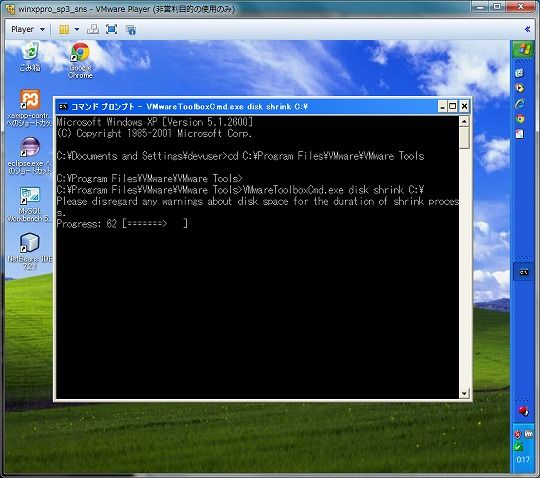The height and width of the screenshot is (478, 540).
Task: Minimize the command prompt window
Action: 443,106
